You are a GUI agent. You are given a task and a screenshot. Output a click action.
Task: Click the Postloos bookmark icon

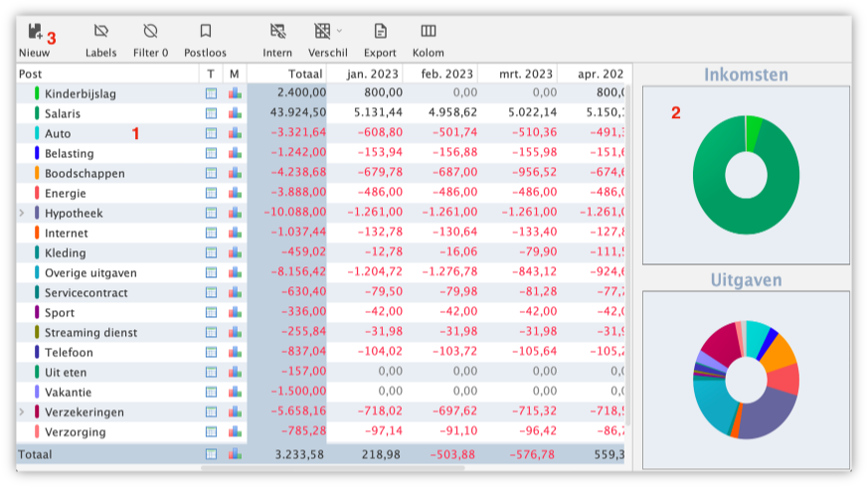click(206, 32)
